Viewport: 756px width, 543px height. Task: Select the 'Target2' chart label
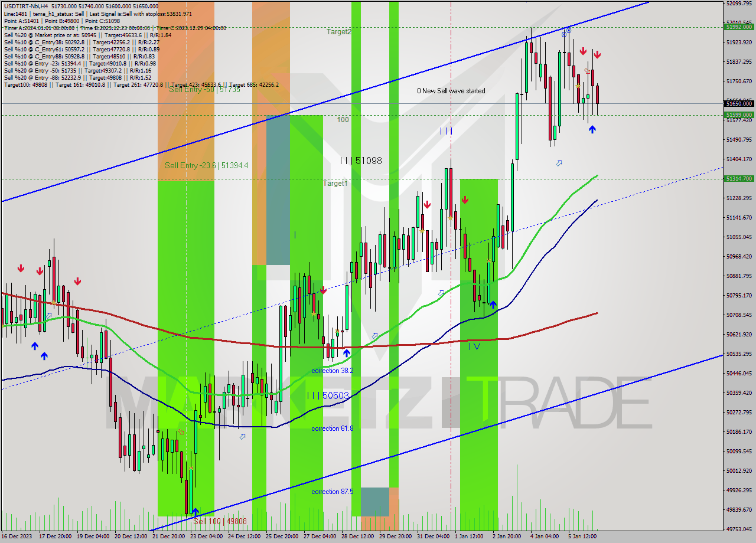339,32
